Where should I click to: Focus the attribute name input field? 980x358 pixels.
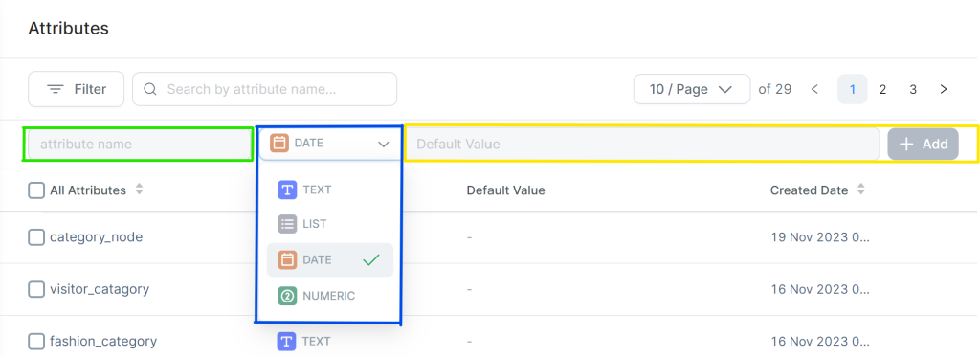140,145
